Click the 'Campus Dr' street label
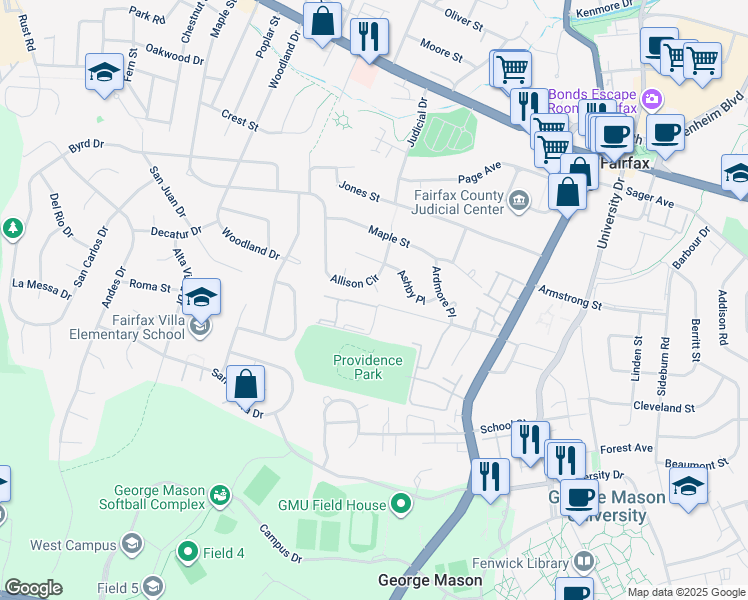Screen dimensions: 748x600 280,543
